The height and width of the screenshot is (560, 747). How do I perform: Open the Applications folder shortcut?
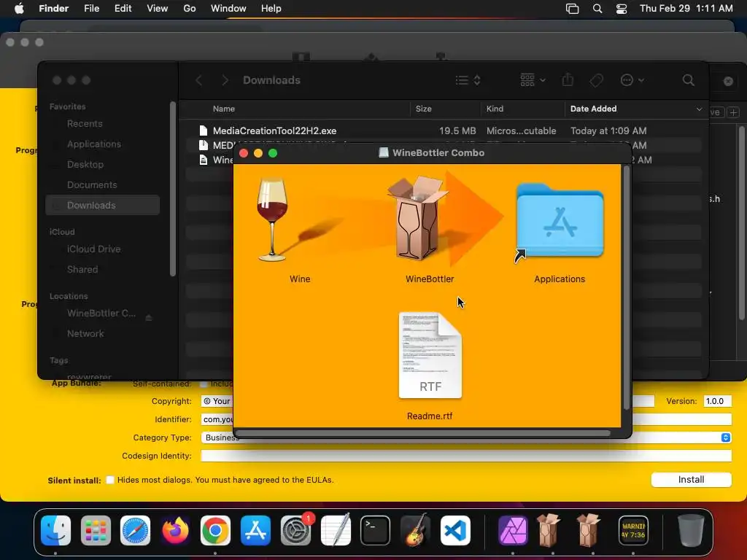[560, 222]
